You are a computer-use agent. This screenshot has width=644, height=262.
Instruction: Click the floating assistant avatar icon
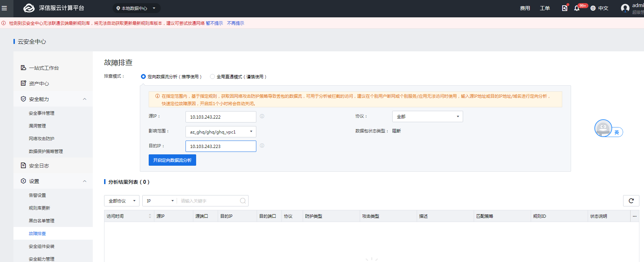603,128
